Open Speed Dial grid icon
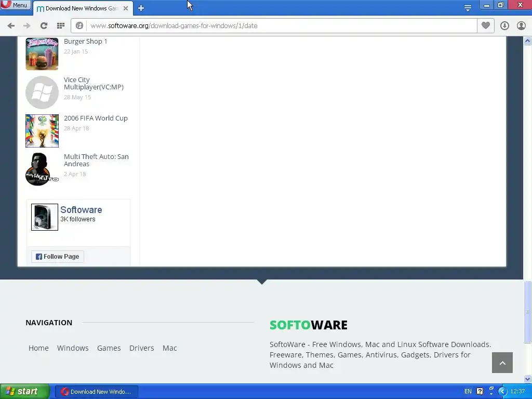Screen dimensions: 532x399 61,26
